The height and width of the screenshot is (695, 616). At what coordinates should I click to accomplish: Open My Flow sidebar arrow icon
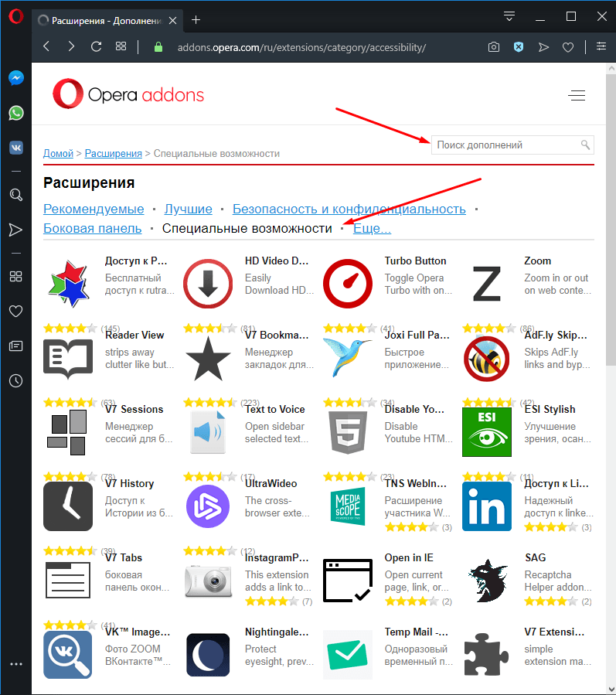tap(15, 230)
